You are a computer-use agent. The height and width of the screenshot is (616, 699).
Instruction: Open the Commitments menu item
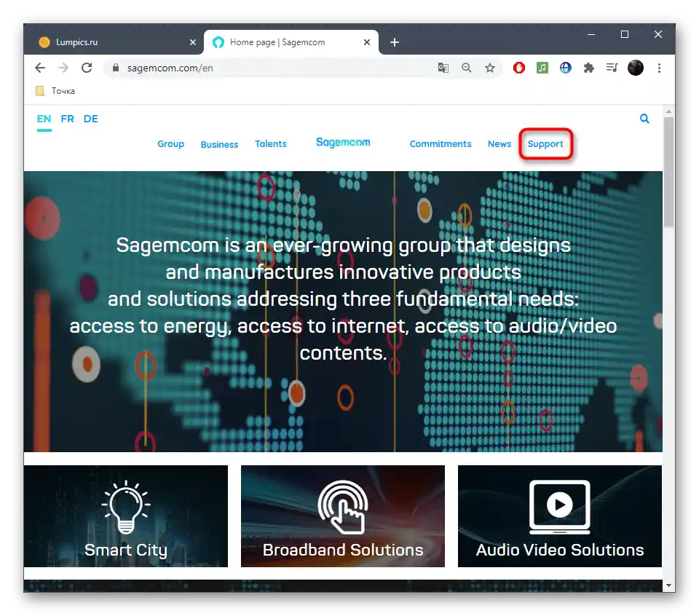point(441,144)
